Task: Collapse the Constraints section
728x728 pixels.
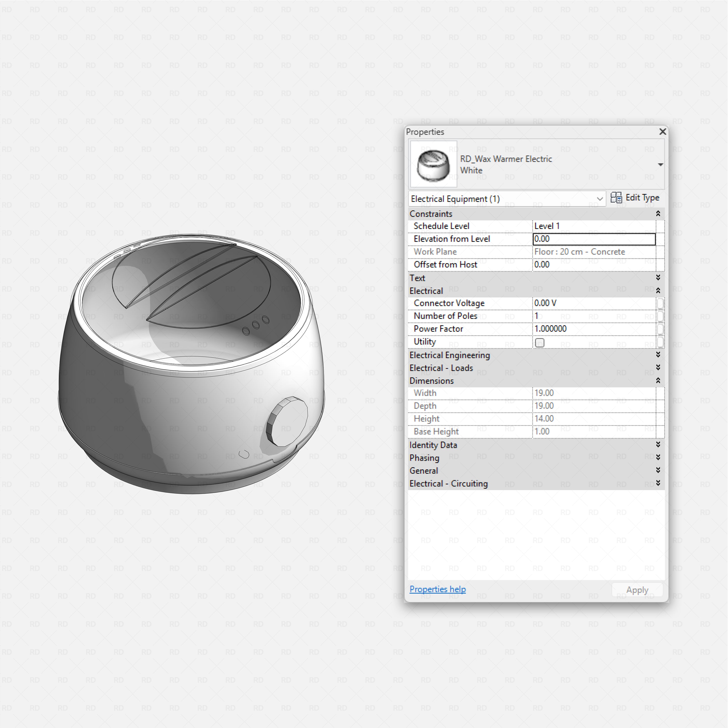Action: (658, 214)
